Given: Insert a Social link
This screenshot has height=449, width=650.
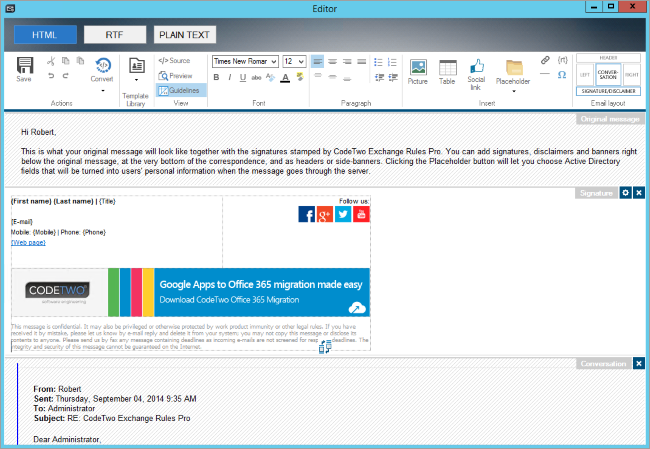Looking at the screenshot, I should click(476, 75).
